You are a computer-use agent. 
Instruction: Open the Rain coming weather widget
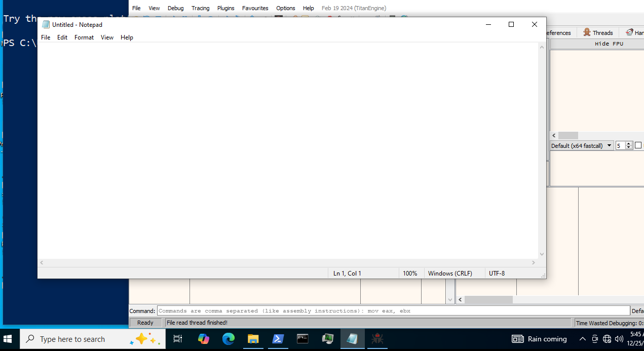[539, 339]
